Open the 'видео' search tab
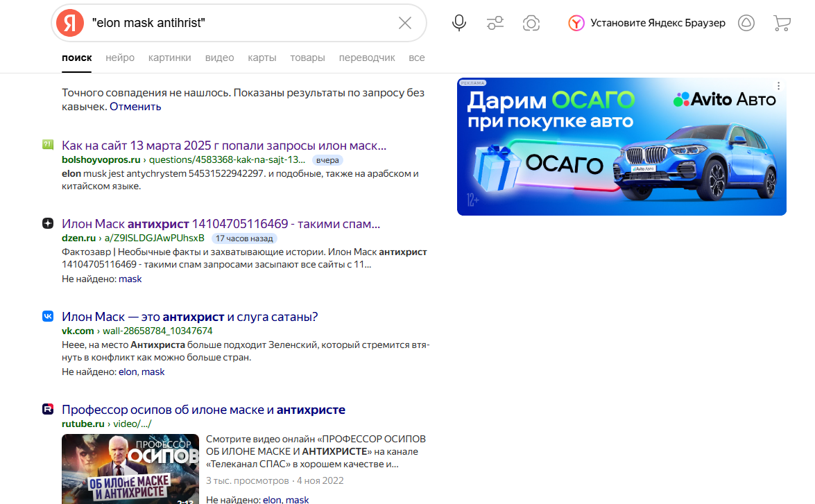The height and width of the screenshot is (504, 815). [x=219, y=58]
